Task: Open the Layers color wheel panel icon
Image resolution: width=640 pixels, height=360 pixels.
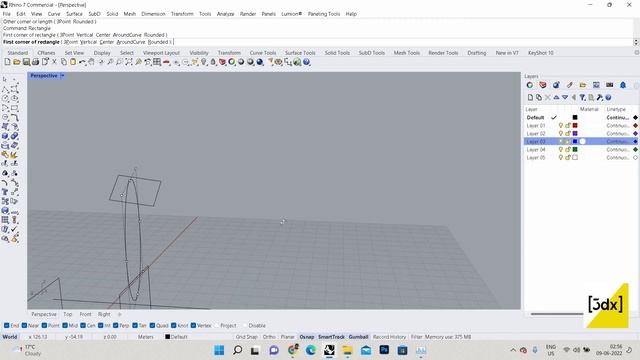Action: pyautogui.click(x=530, y=85)
